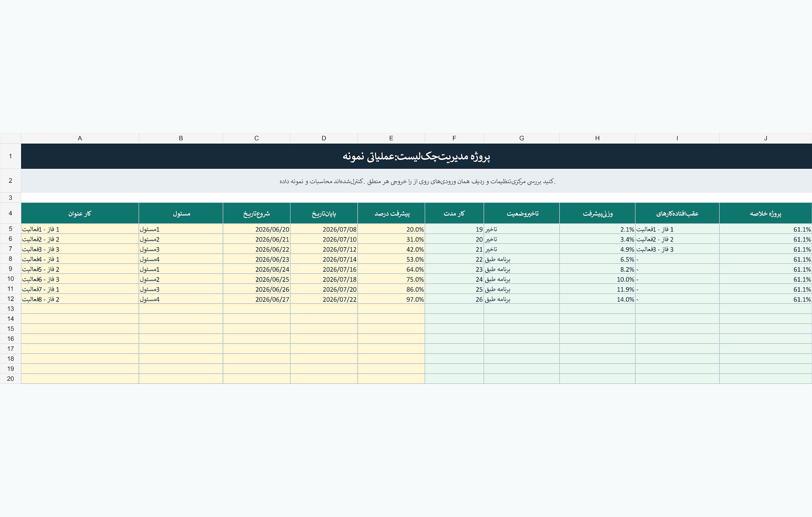
Task: Select column F header
Action: 454,138
